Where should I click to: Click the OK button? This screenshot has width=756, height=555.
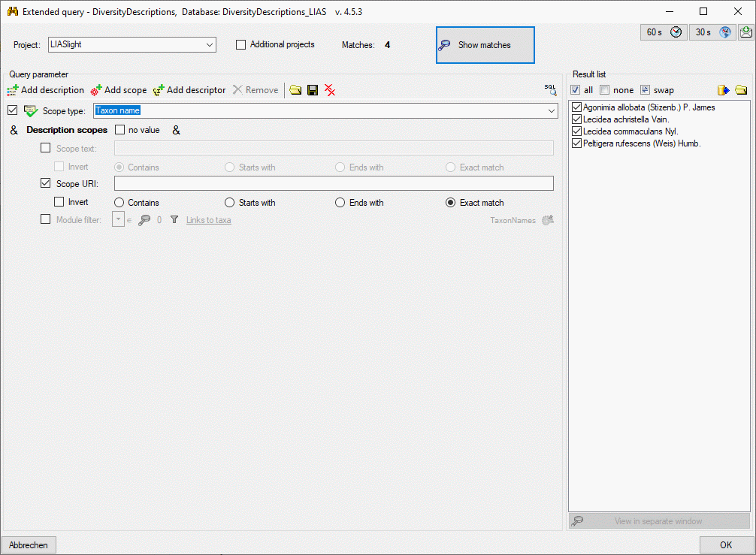coord(725,545)
